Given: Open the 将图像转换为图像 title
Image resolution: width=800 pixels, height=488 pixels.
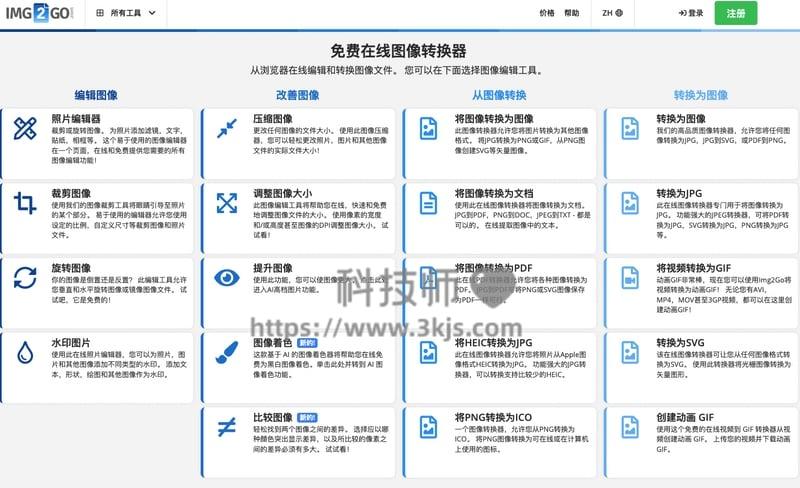Looking at the screenshot, I should (x=494, y=119).
